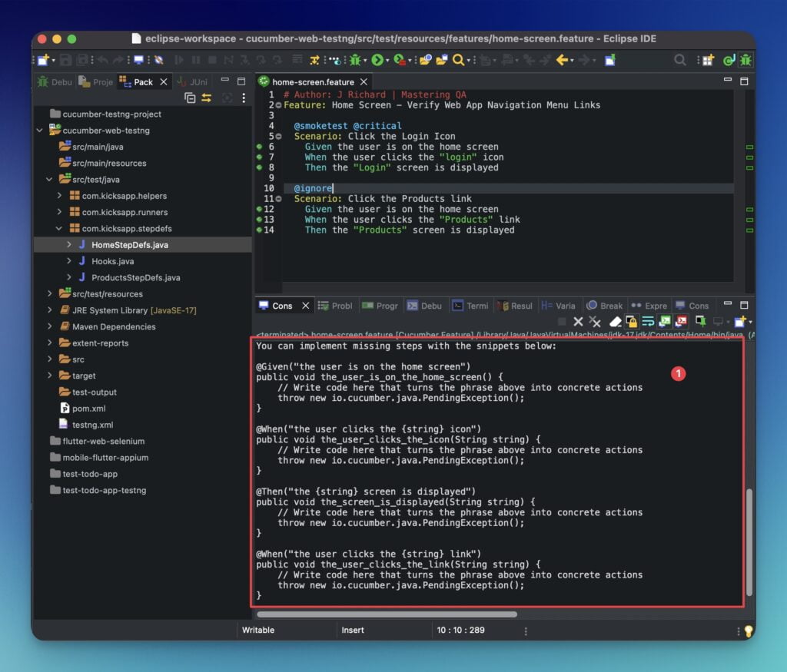Click the tip lightbulb in status bar
The height and width of the screenshot is (672, 787).
pos(749,631)
